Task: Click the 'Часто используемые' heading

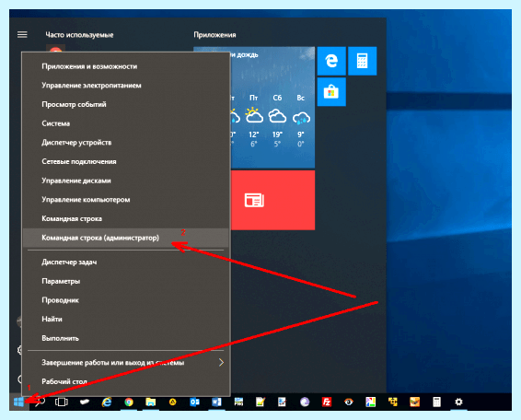Action: point(79,35)
